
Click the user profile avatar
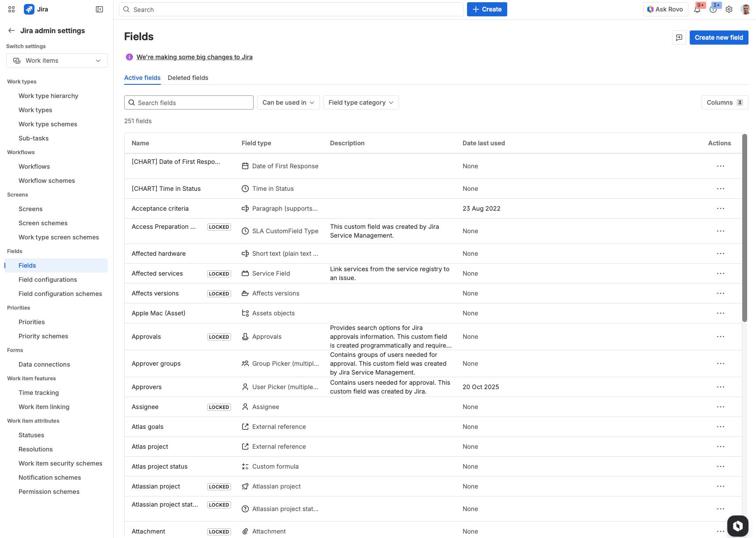pos(745,9)
